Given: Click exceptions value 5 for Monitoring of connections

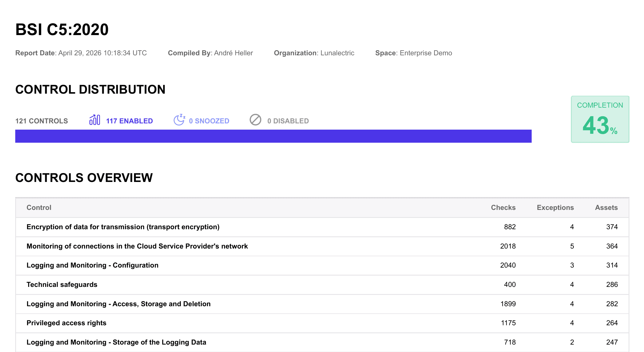Looking at the screenshot, I should pos(572,246).
